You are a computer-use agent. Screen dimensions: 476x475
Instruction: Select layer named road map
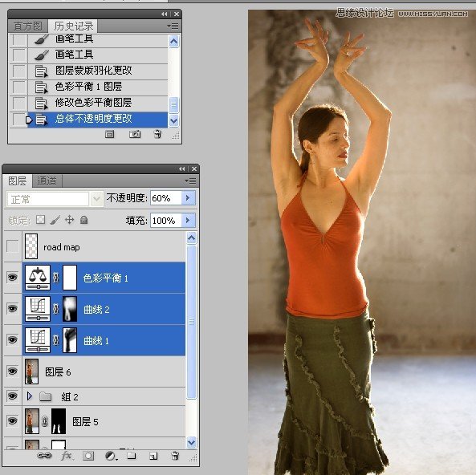click(62, 247)
